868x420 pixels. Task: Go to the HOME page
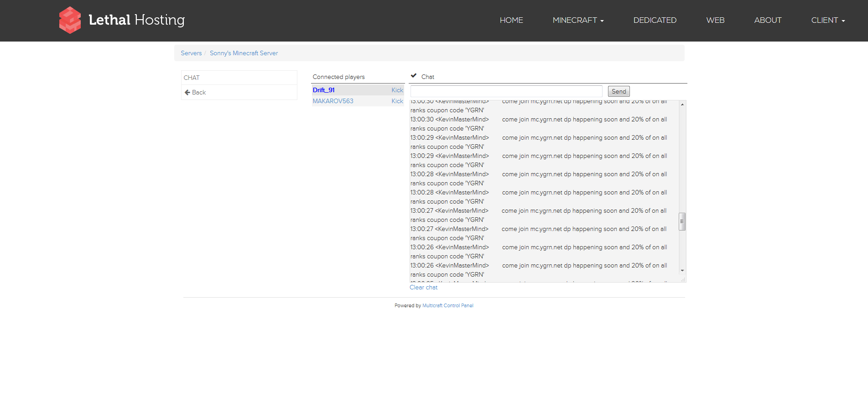click(x=511, y=20)
